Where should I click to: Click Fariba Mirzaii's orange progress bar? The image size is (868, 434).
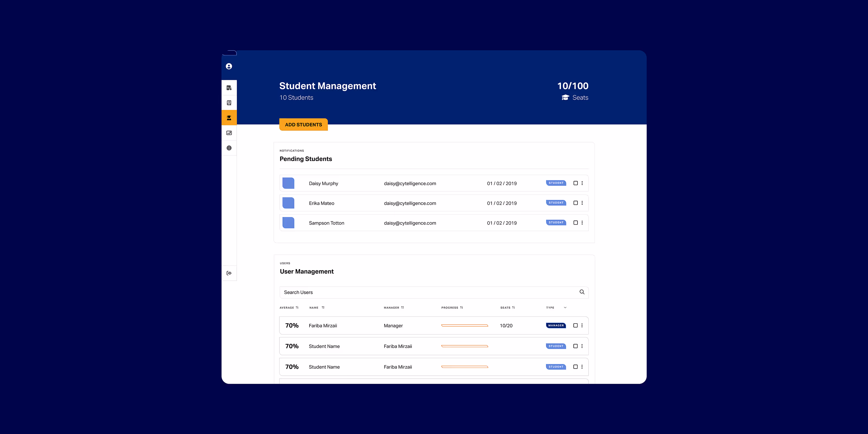[x=464, y=325]
